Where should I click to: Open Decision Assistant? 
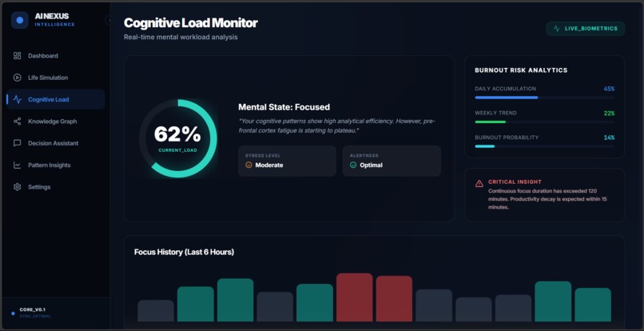[56, 143]
